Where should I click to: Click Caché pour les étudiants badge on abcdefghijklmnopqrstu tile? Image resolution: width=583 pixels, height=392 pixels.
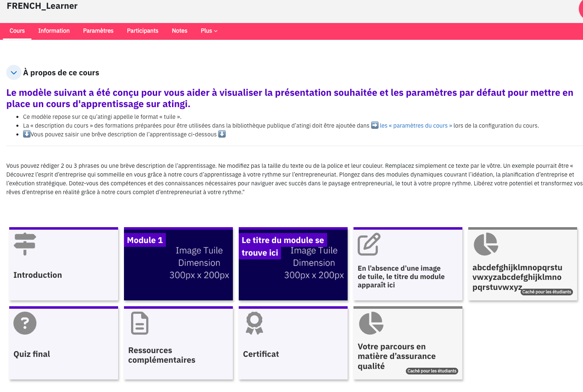click(547, 292)
